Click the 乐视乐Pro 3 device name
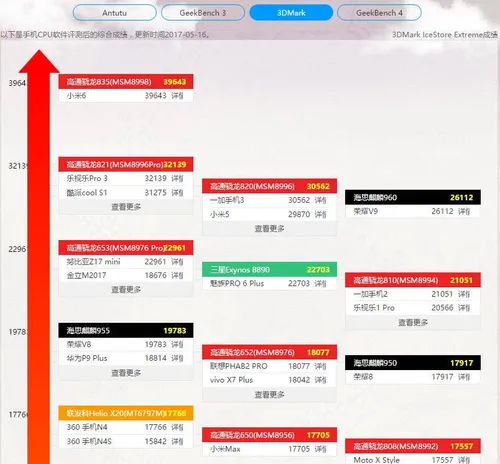Viewport: 500px width, 464px height. click(x=87, y=178)
